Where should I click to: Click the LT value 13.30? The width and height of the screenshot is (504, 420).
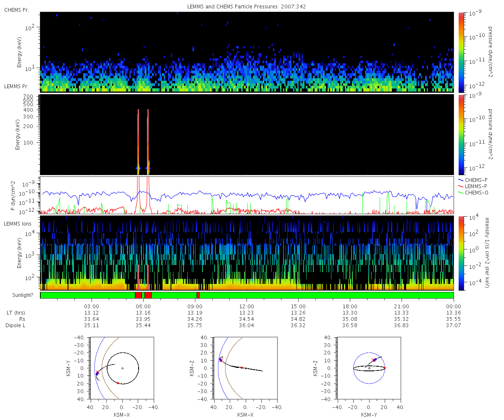[x=350, y=312]
